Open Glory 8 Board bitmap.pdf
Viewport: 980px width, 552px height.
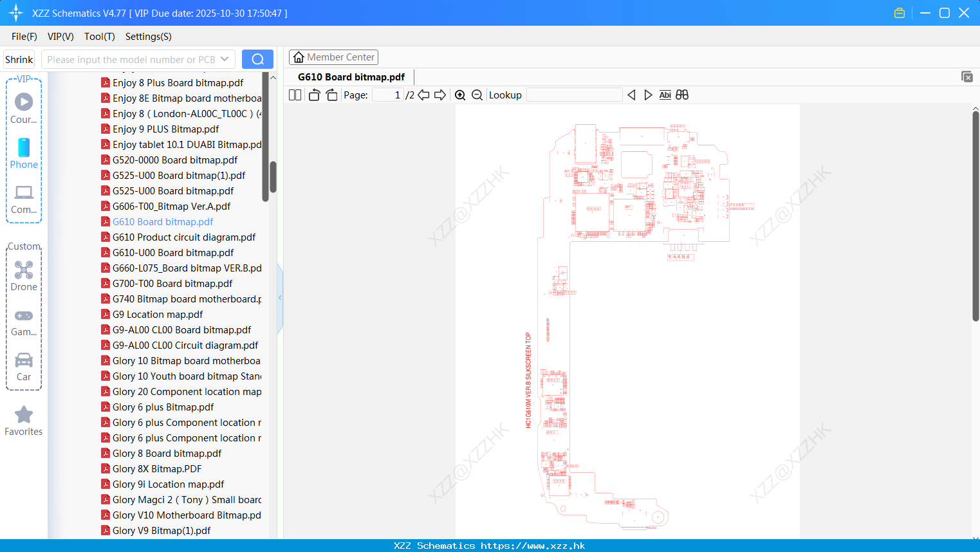(x=167, y=453)
